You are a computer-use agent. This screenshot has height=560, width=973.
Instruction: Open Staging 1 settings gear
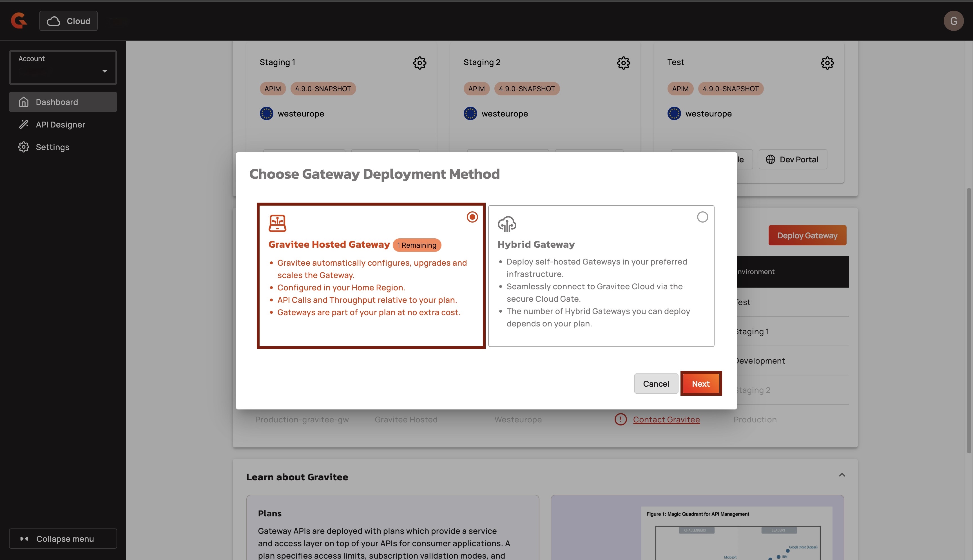[419, 63]
